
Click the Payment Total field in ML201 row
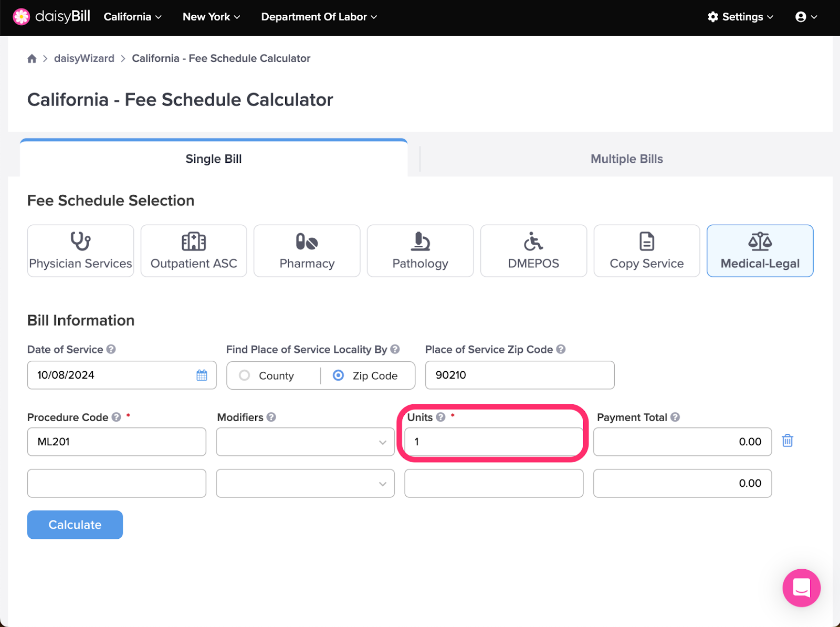click(x=682, y=442)
